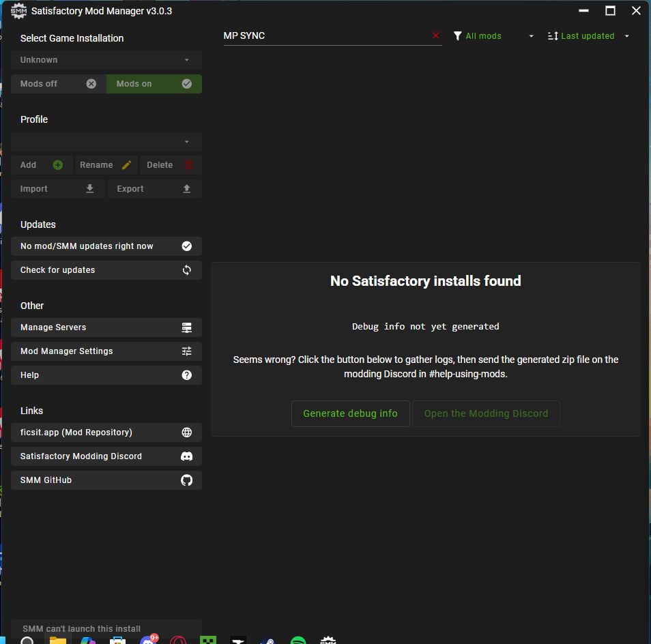Open Mod Manager Settings

tap(106, 351)
